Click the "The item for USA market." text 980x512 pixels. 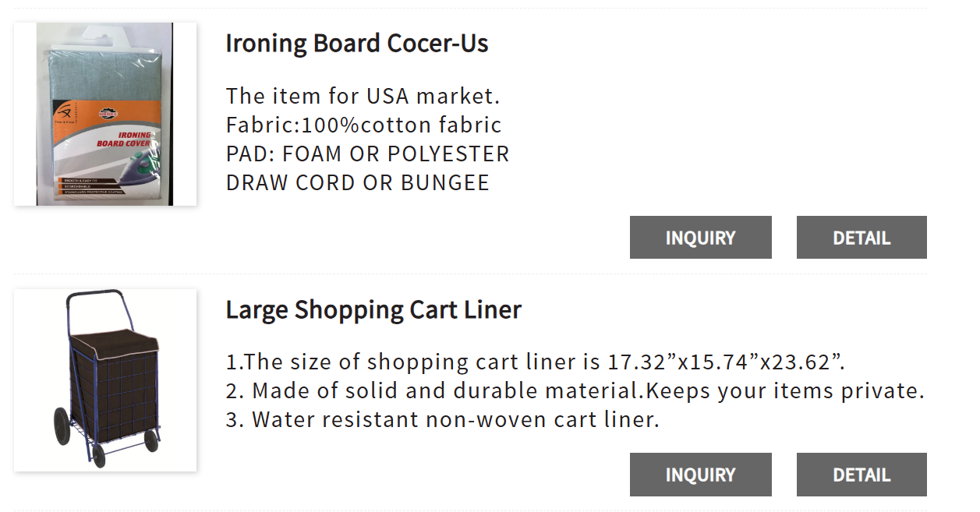pyautogui.click(x=363, y=97)
